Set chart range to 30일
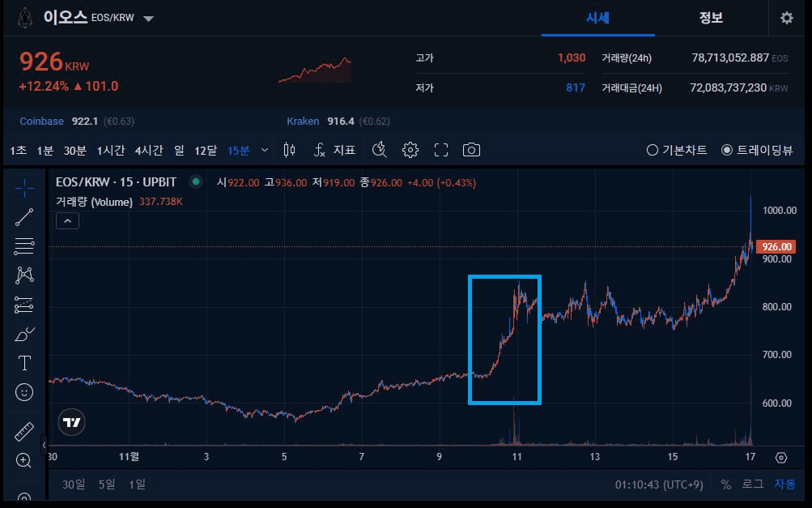Screen dimensions: 812x508 tap(74, 485)
